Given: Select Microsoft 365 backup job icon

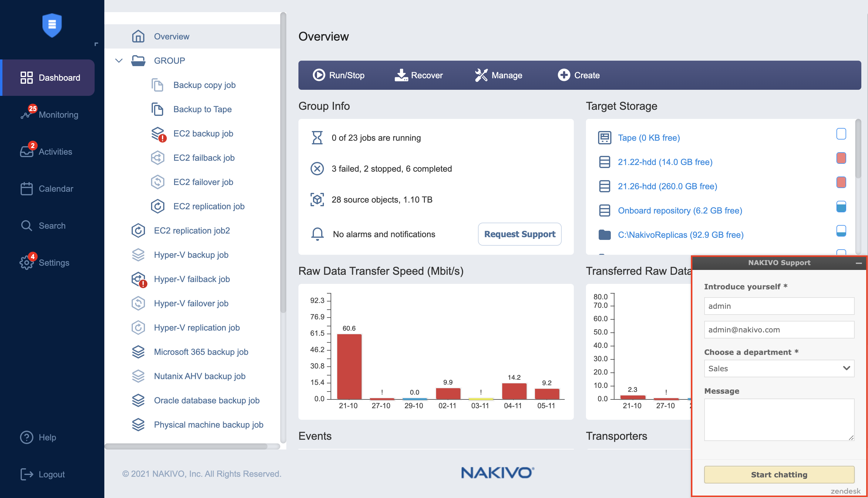Looking at the screenshot, I should (138, 352).
